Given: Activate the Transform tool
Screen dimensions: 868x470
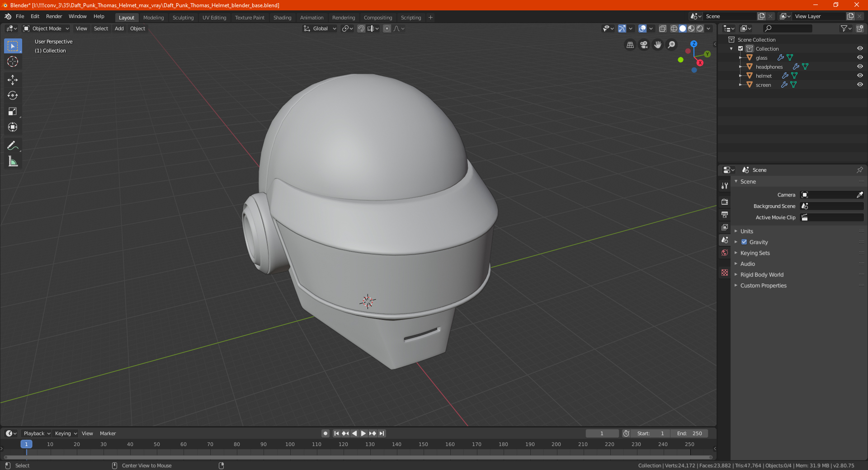Looking at the screenshot, I should [13, 127].
